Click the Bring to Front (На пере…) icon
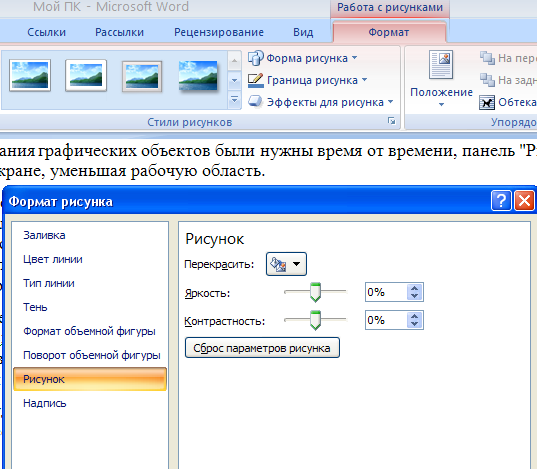The image size is (537, 469). 487,58
